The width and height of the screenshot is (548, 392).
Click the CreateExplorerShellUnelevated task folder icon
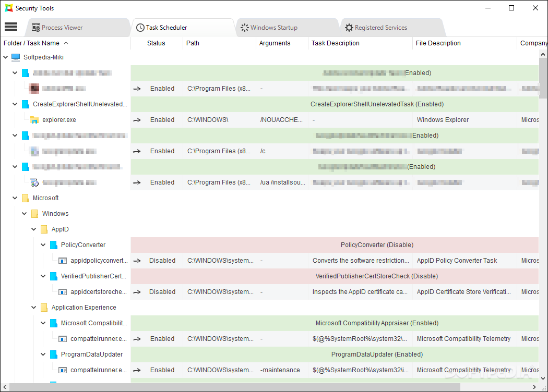(26, 104)
